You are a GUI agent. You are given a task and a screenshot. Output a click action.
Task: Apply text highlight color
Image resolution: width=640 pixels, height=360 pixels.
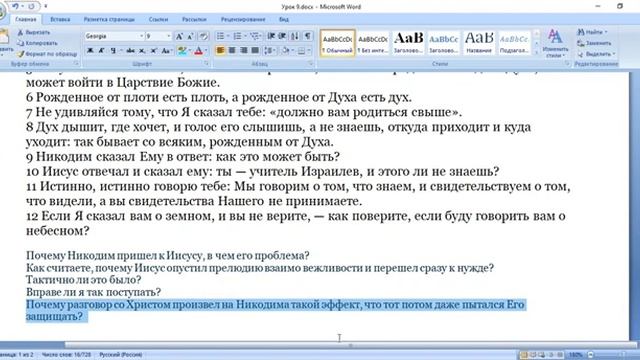[182, 51]
